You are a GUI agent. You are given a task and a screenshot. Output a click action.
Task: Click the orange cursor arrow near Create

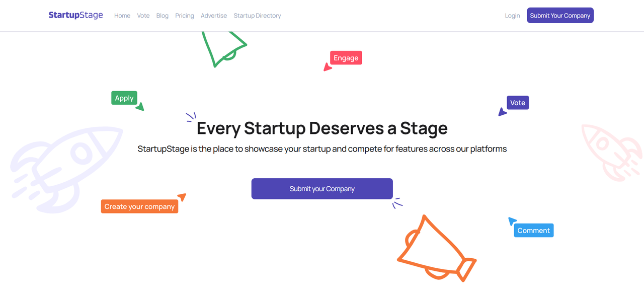click(182, 197)
